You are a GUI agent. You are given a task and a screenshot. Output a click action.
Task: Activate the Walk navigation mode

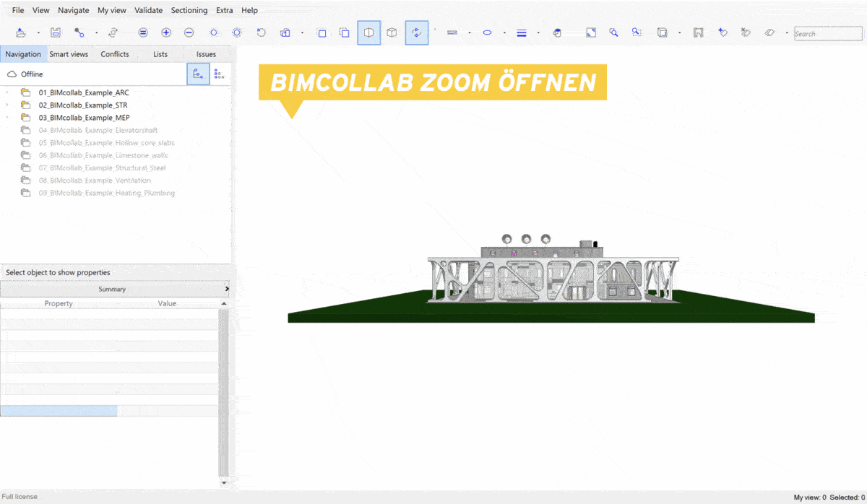coord(417,32)
